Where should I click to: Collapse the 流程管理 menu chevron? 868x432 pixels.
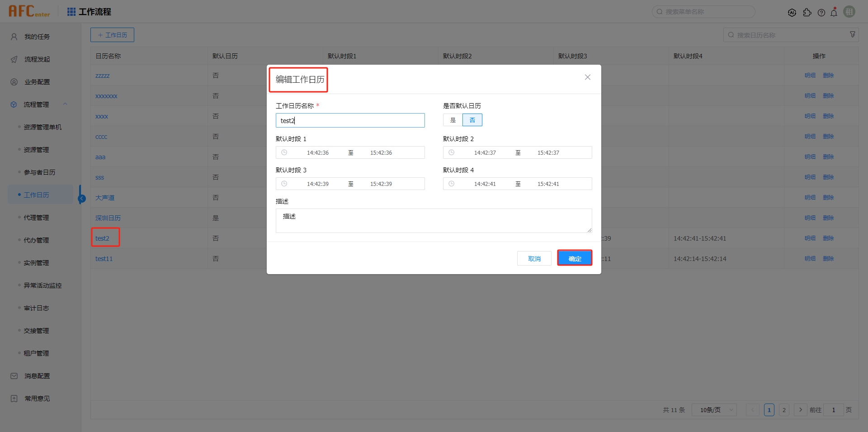coord(65,104)
